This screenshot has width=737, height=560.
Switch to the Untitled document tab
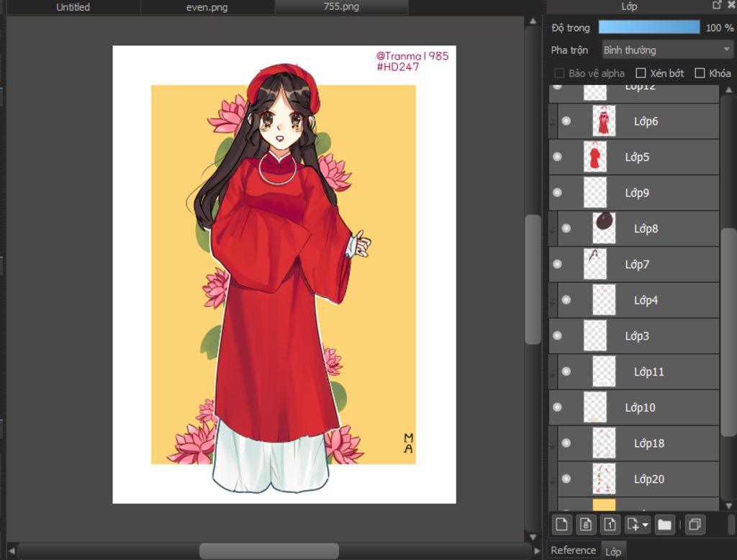pyautogui.click(x=73, y=7)
